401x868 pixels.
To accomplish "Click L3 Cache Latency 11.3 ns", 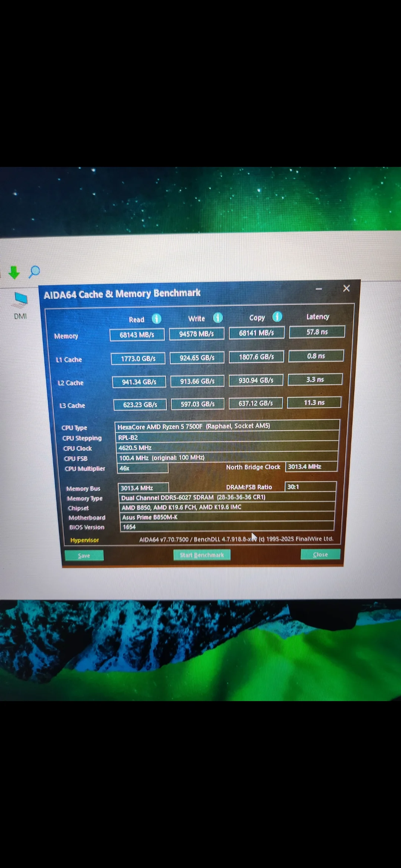I will 314,402.
